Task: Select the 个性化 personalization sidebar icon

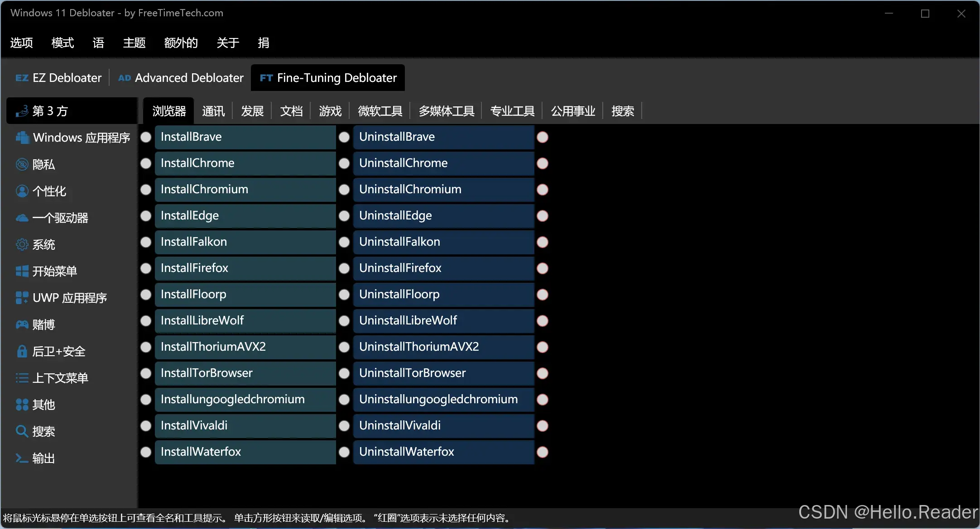Action: 22,191
